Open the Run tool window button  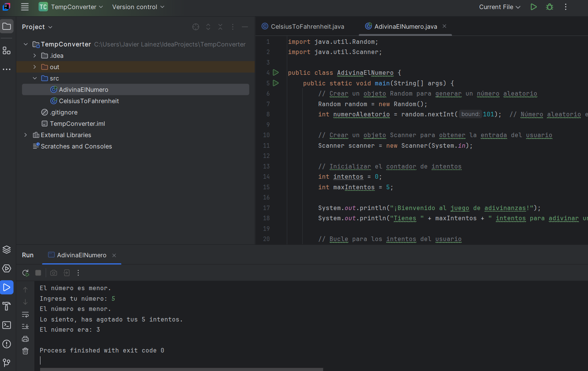[x=7, y=288]
